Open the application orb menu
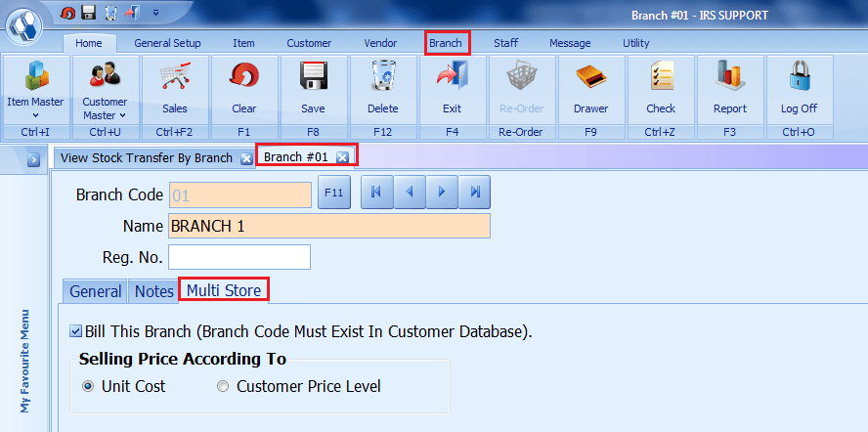The image size is (868, 432). click(23, 26)
